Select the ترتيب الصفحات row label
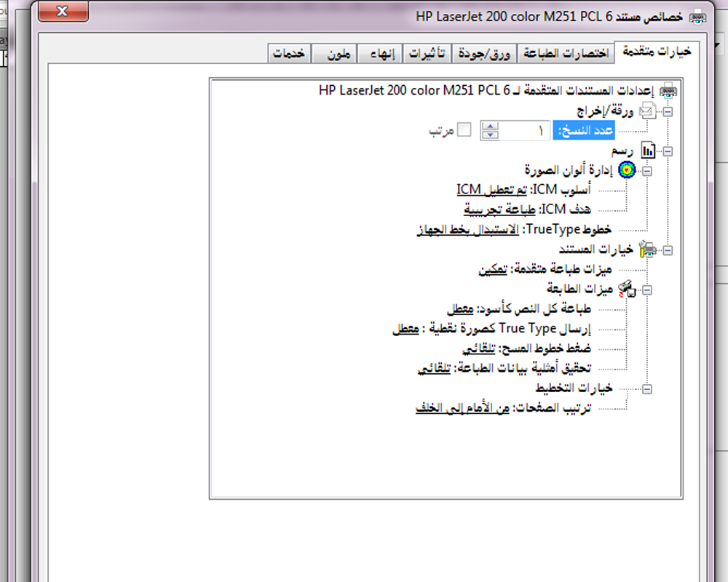The height and width of the screenshot is (582, 728). tap(552, 408)
